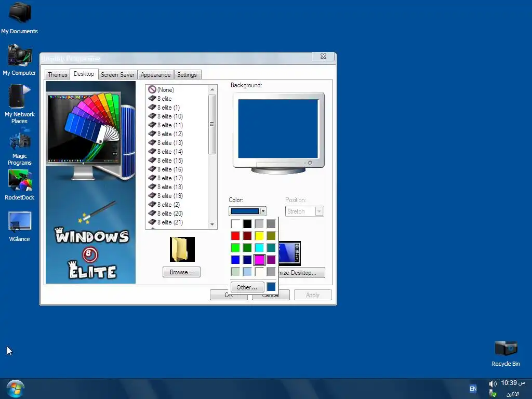Viewport: 532px width, 399px height.
Task: Select the My Network Places icon
Action: [20, 104]
